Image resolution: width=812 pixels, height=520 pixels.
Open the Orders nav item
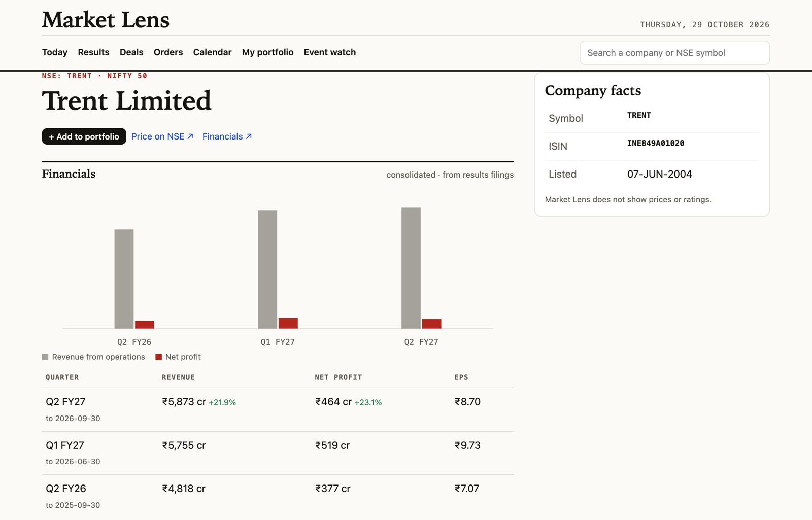(168, 52)
